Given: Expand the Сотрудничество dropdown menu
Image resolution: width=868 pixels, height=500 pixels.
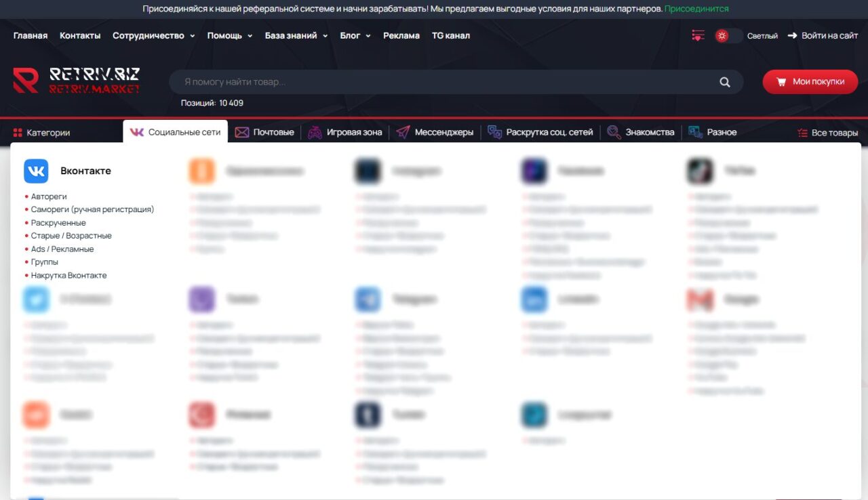Looking at the screenshot, I should click(154, 36).
